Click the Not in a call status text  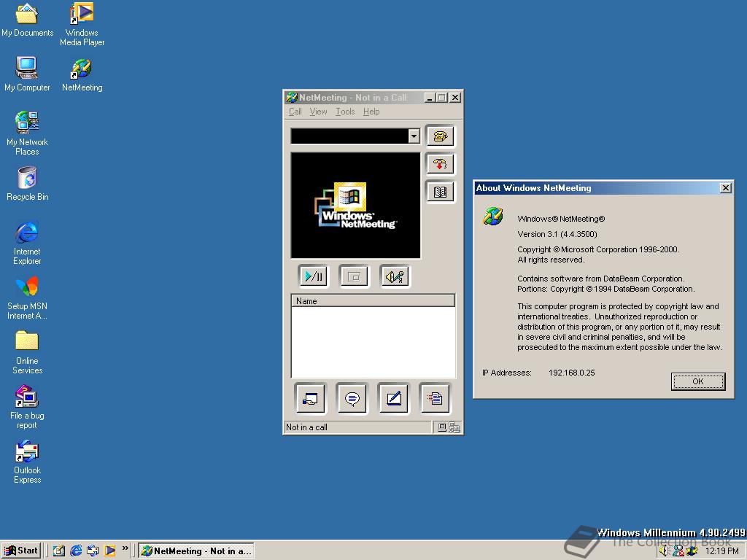coord(306,427)
